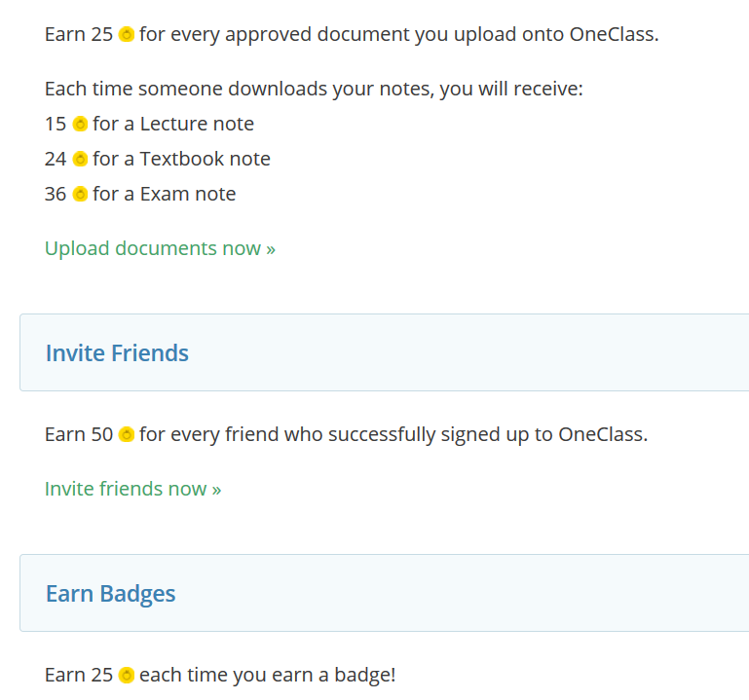
Task: Click the number 36 in Exam note row
Action: tap(56, 194)
